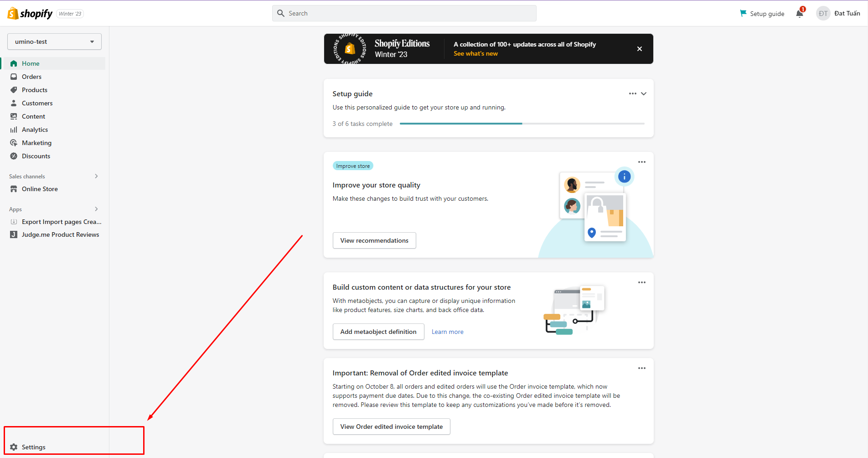Click the 'Setup guide' card heading
The width and height of the screenshot is (868, 458).
pyautogui.click(x=352, y=94)
